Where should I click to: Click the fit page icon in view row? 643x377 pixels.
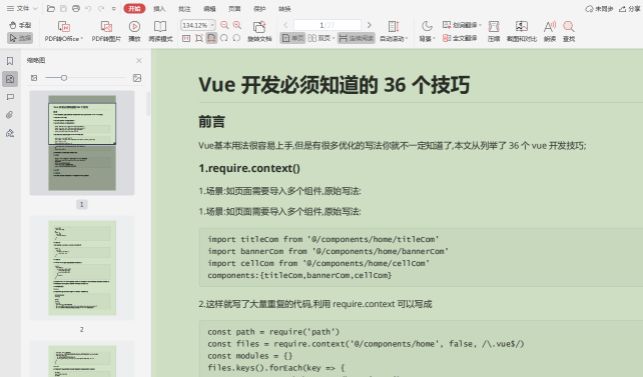click(199, 38)
